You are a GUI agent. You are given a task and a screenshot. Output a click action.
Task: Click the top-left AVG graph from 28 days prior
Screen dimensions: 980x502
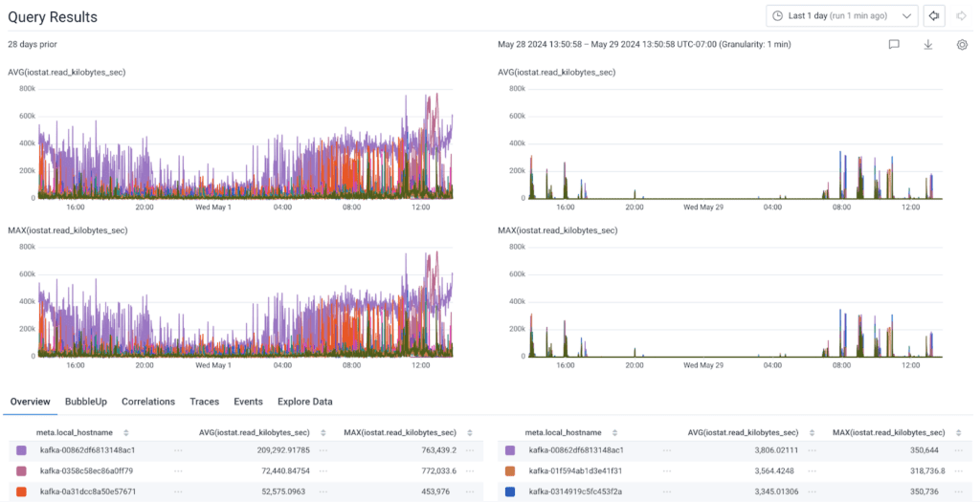coord(234,143)
